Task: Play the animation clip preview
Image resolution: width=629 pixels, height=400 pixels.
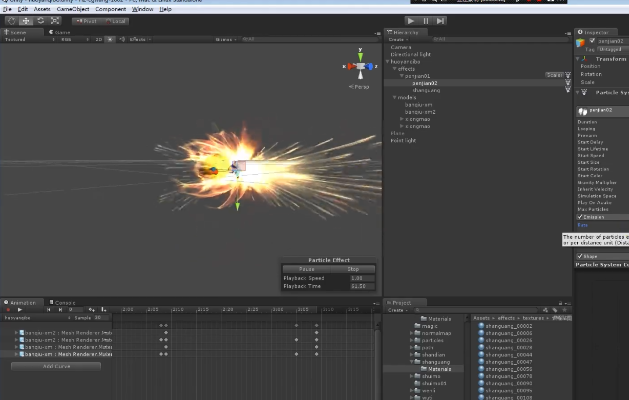Action: coord(20,310)
